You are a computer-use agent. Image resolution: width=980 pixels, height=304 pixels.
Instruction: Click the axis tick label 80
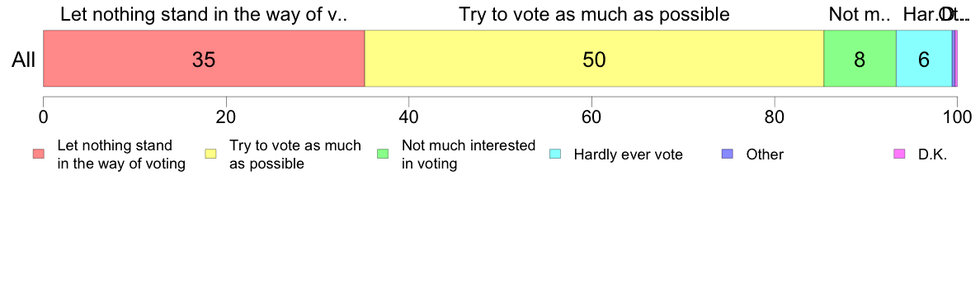point(774,116)
